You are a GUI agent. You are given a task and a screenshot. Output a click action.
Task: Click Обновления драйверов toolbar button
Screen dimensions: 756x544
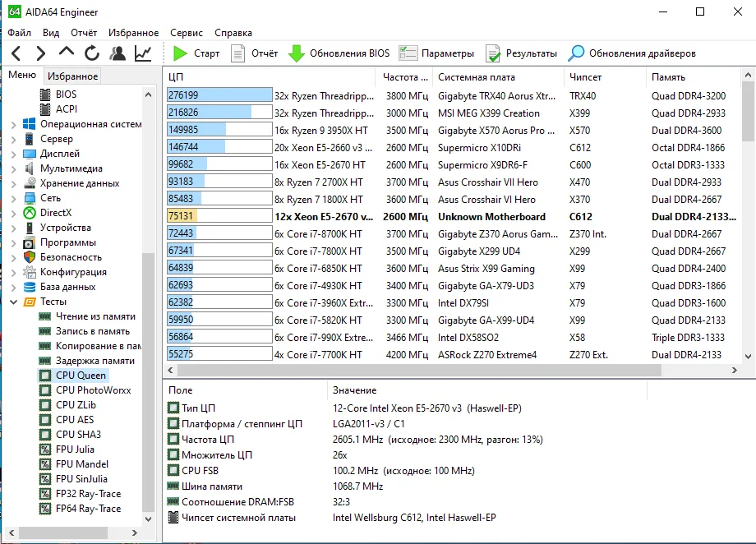[x=632, y=53]
